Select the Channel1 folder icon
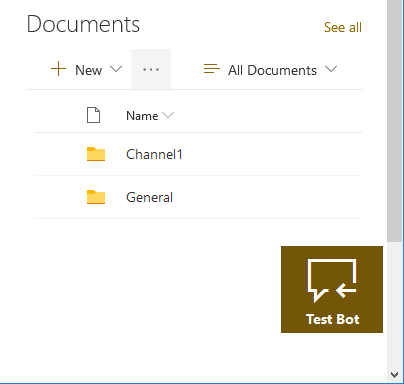 [96, 154]
